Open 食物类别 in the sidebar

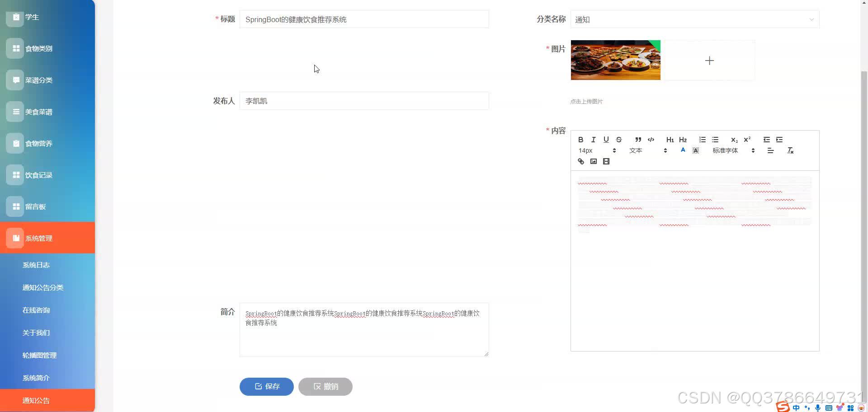tap(47, 48)
